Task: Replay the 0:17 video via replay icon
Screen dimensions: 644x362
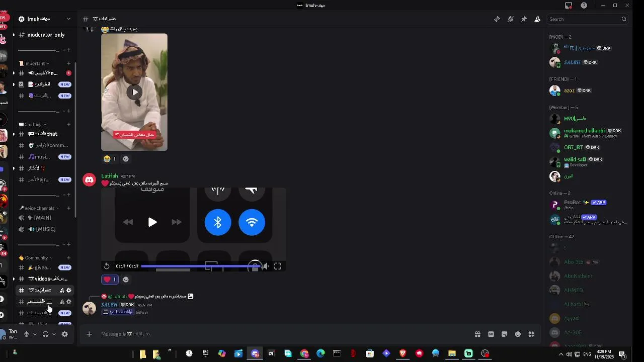Action: tap(107, 266)
